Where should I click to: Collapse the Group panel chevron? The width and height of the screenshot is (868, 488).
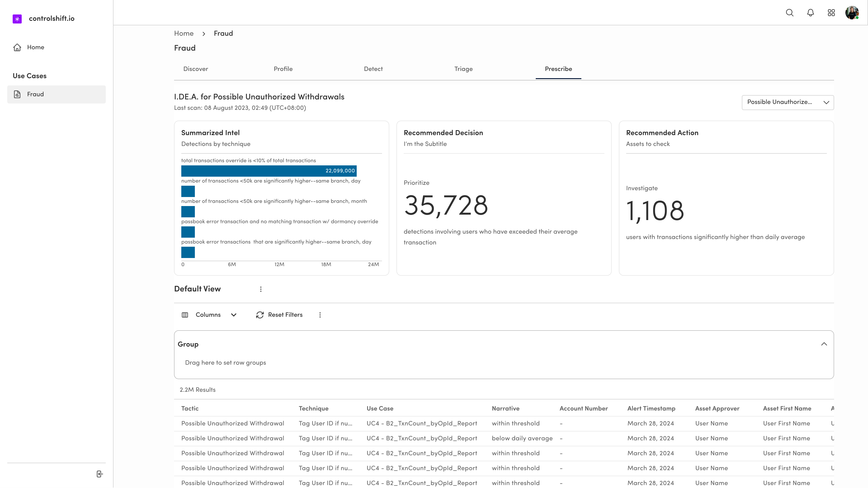(824, 344)
